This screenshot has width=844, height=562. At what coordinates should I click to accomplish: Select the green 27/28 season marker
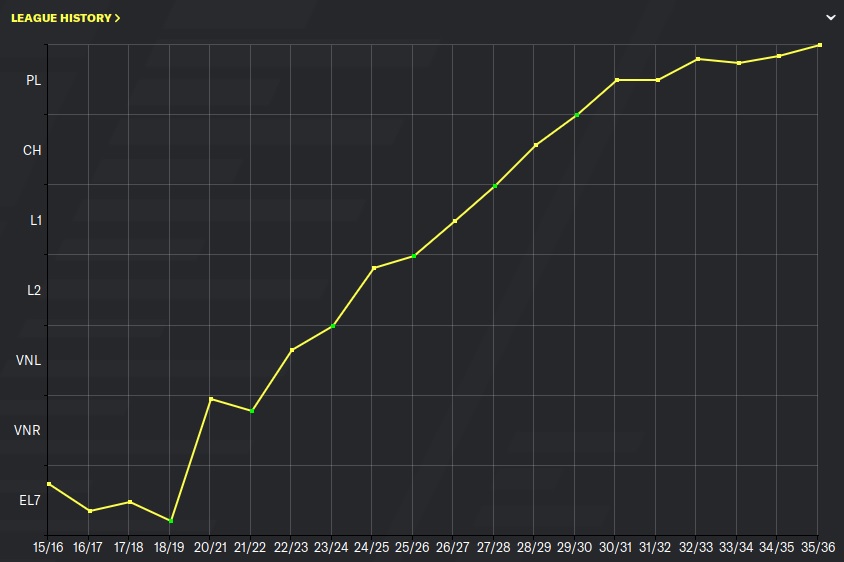click(495, 186)
